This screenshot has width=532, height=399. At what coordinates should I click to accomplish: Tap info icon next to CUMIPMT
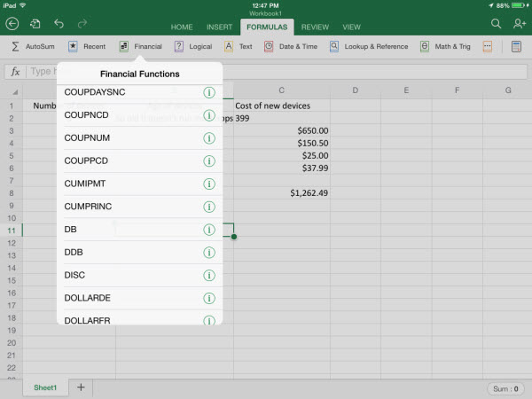(209, 184)
